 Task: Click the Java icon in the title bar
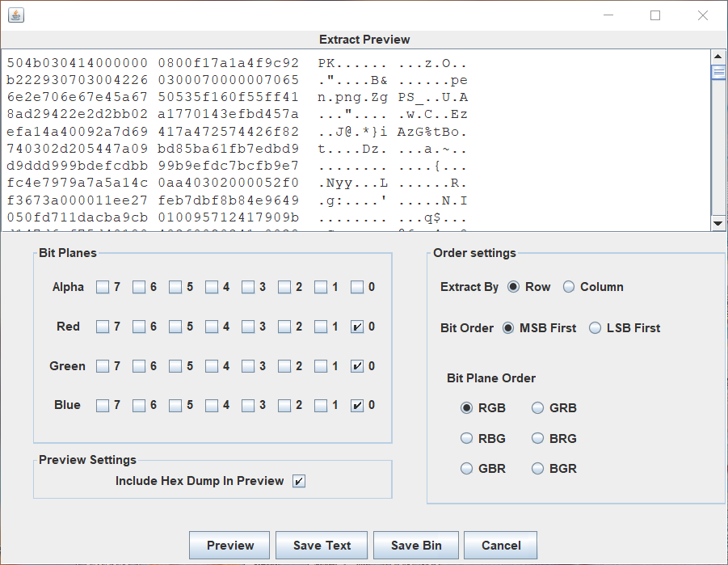(x=16, y=15)
